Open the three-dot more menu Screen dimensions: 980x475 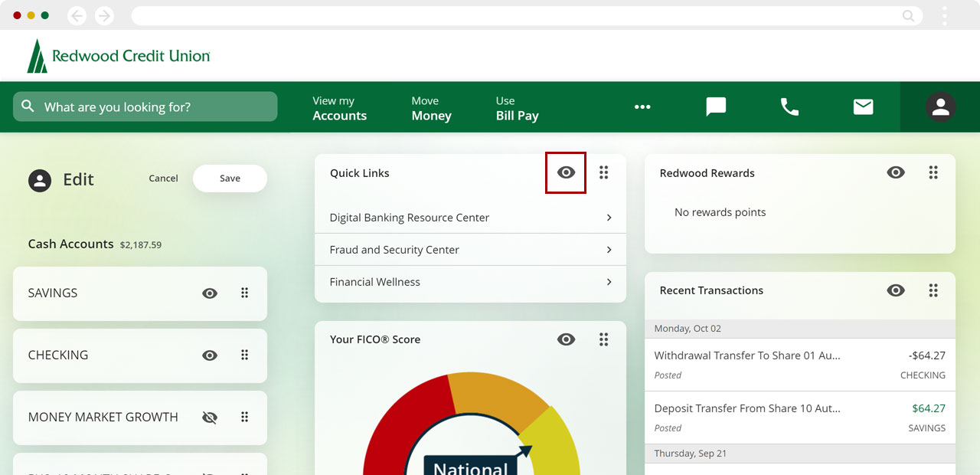point(642,107)
